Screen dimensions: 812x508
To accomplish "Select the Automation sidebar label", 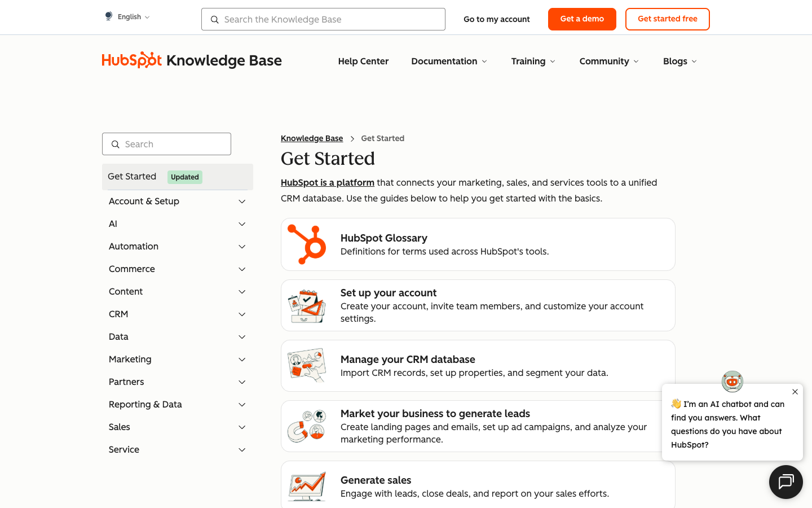I will [x=134, y=247].
